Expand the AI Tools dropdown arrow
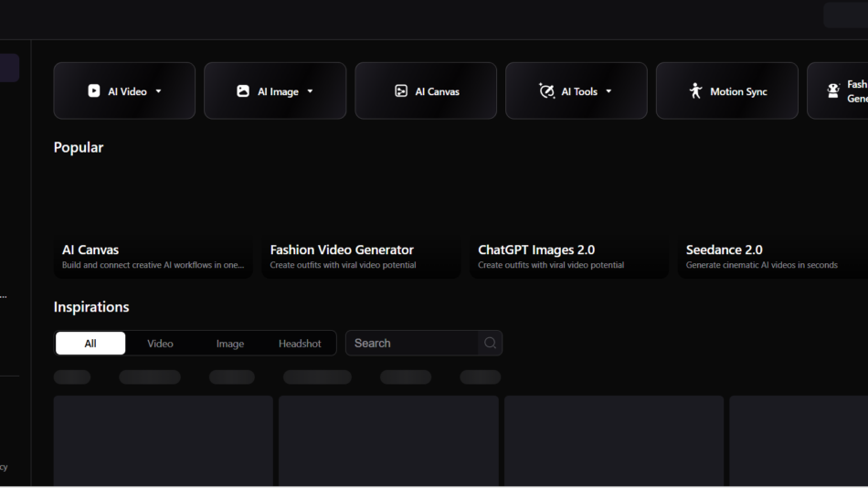Screen dimensions: 868x488 tap(609, 91)
